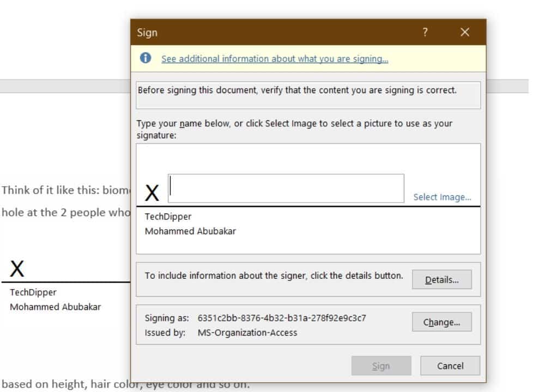Image resolution: width=533 pixels, height=392 pixels.
Task: Focus the signature name text box
Action: 286,188
